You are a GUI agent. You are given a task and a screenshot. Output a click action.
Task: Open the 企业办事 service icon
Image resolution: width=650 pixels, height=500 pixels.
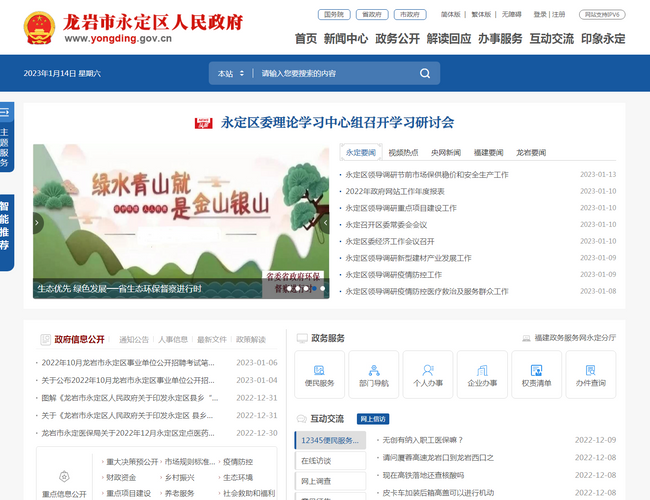[x=482, y=374]
